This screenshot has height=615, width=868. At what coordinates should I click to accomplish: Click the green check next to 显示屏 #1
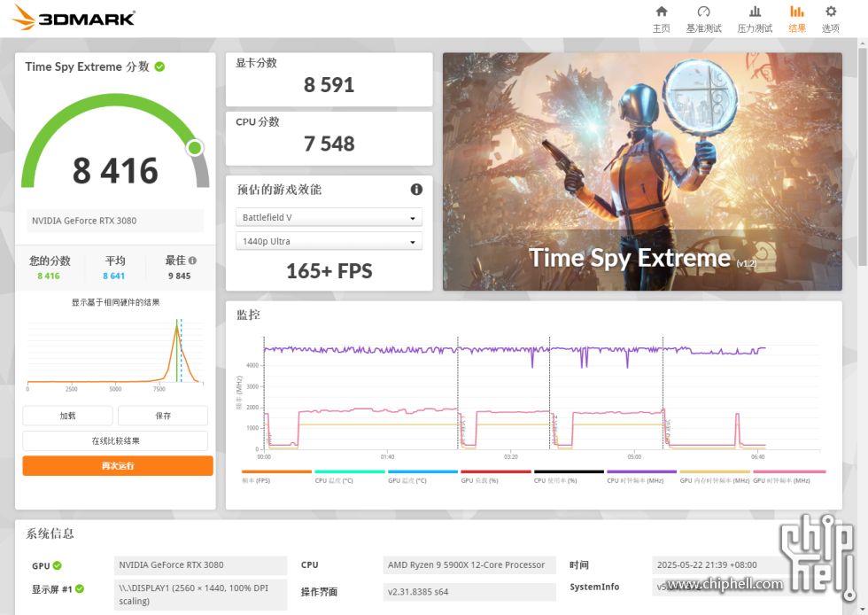click(x=80, y=589)
